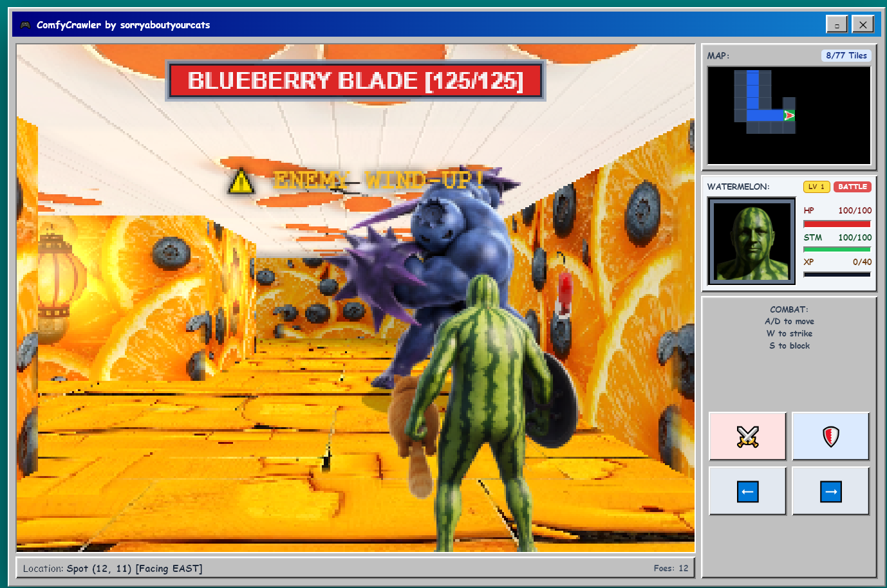Click the yellow warning triangle icon
Image resolution: width=887 pixels, height=588 pixels.
pos(241,181)
